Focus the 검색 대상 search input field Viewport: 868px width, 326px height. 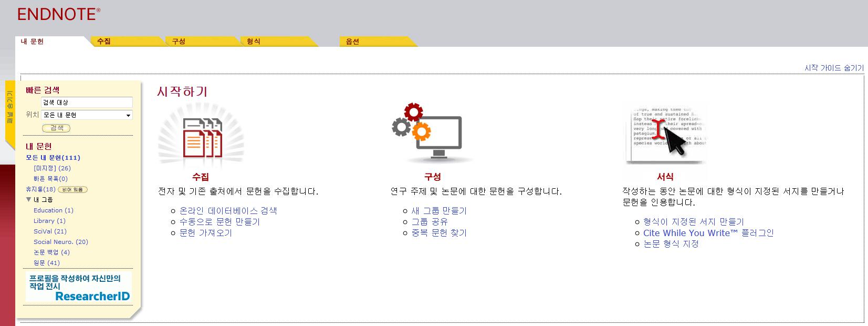coord(87,103)
